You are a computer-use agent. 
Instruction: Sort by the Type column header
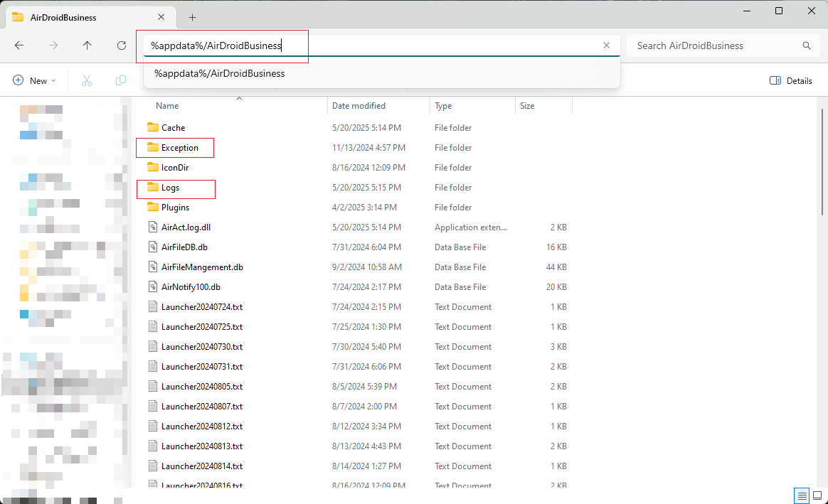pos(443,105)
